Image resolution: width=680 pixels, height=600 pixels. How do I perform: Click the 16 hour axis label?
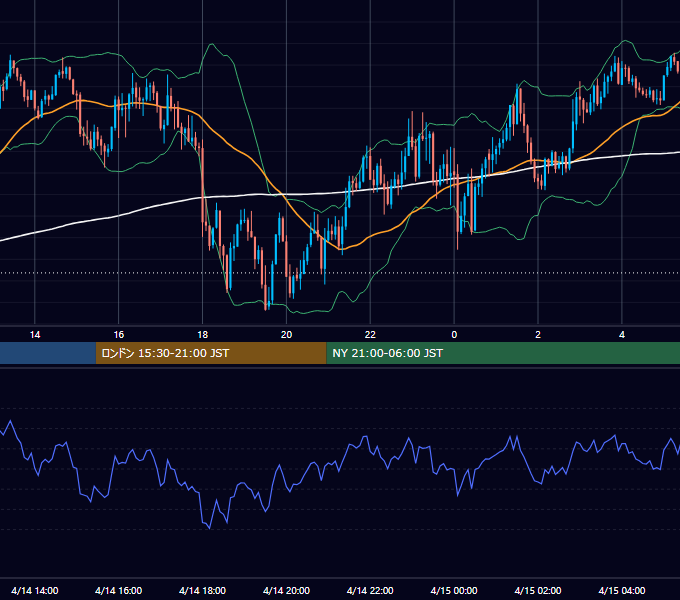point(118,335)
